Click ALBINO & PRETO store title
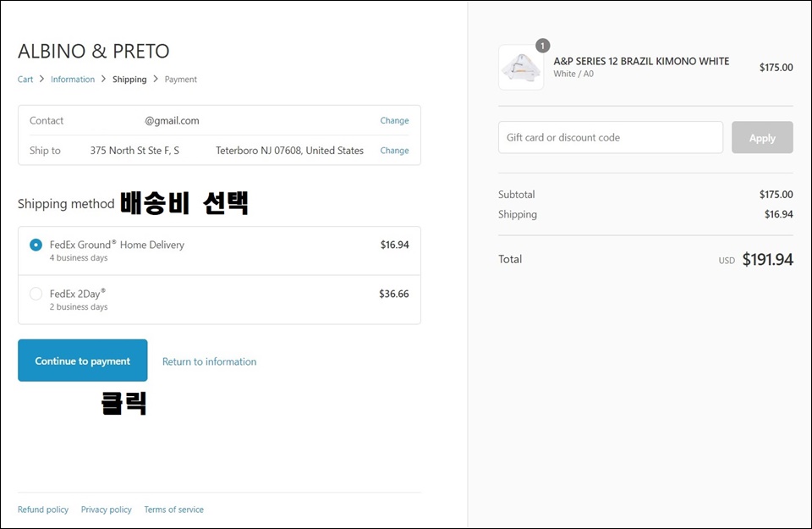 94,52
